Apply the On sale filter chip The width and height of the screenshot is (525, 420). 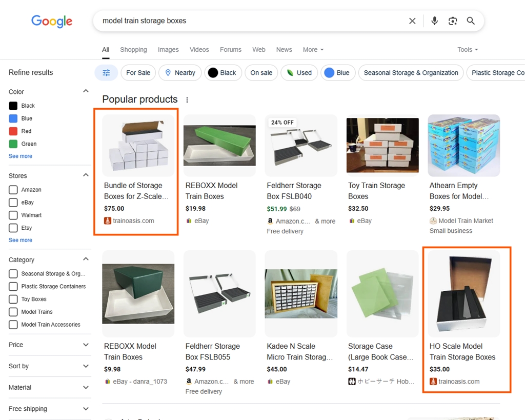pyautogui.click(x=261, y=73)
